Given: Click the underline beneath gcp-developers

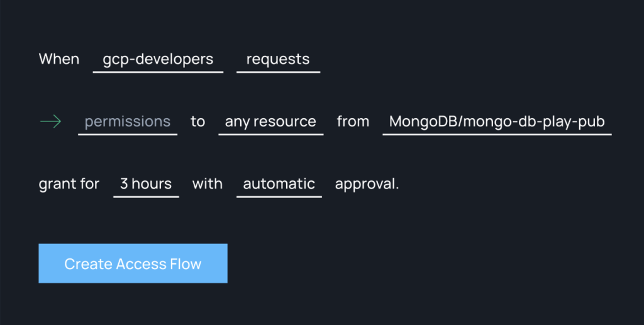Looking at the screenshot, I should point(158,72).
